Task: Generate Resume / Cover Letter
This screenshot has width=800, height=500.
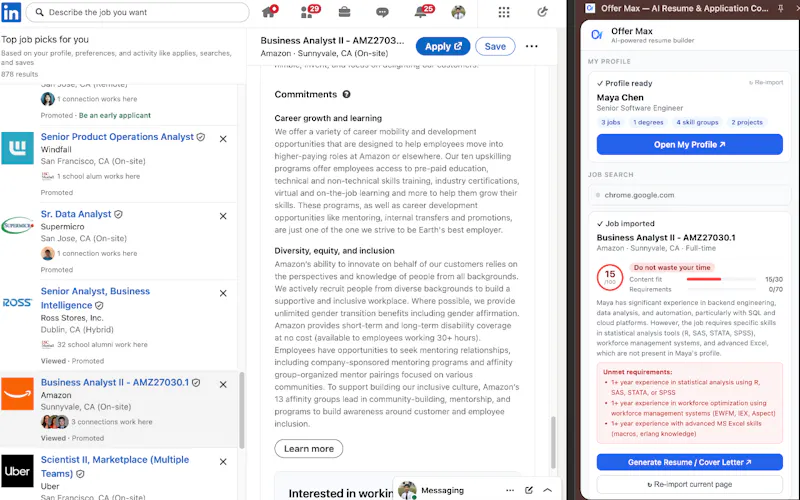Action: [689, 462]
